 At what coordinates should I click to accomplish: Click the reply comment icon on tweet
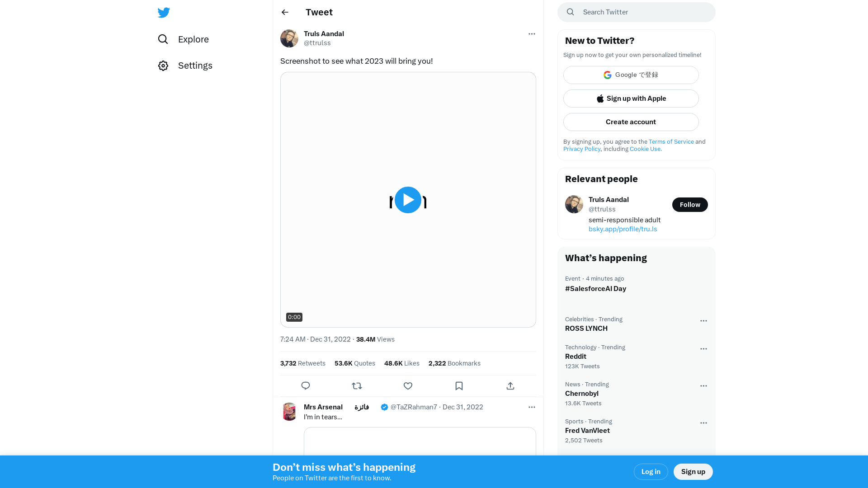click(x=306, y=386)
